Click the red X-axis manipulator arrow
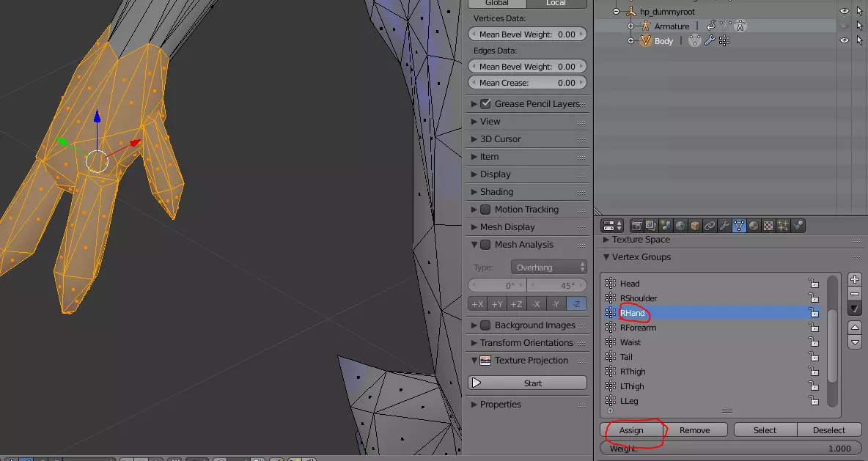868x461 pixels. point(135,143)
